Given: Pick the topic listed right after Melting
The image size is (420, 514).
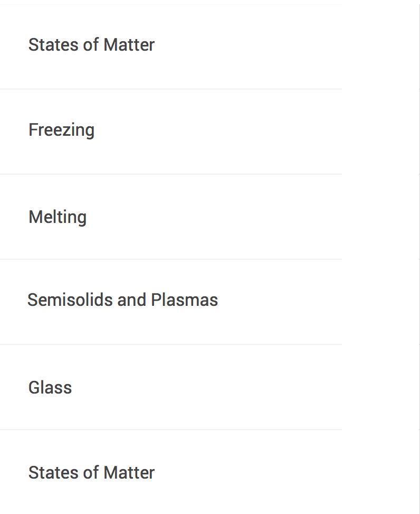Looking at the screenshot, I should [x=122, y=300].
